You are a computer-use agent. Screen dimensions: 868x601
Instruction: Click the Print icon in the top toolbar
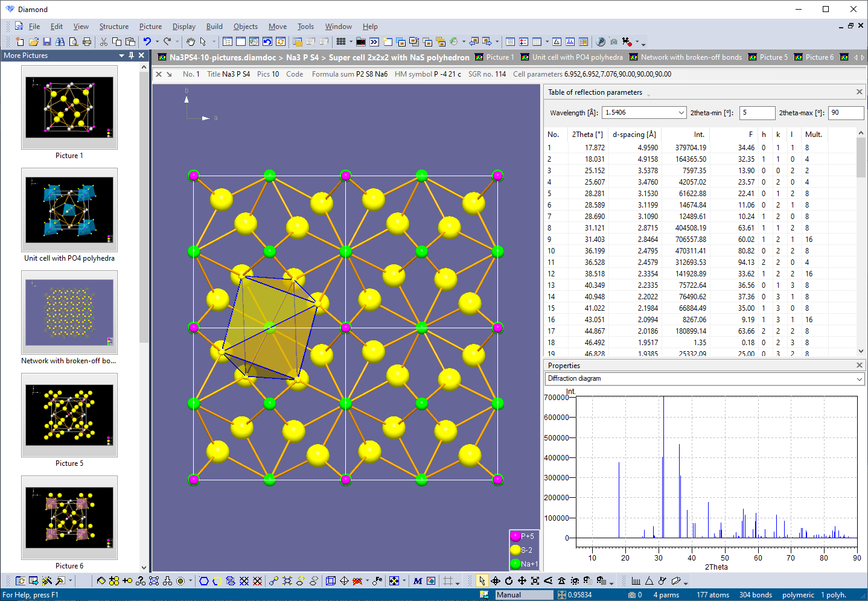[x=86, y=42]
